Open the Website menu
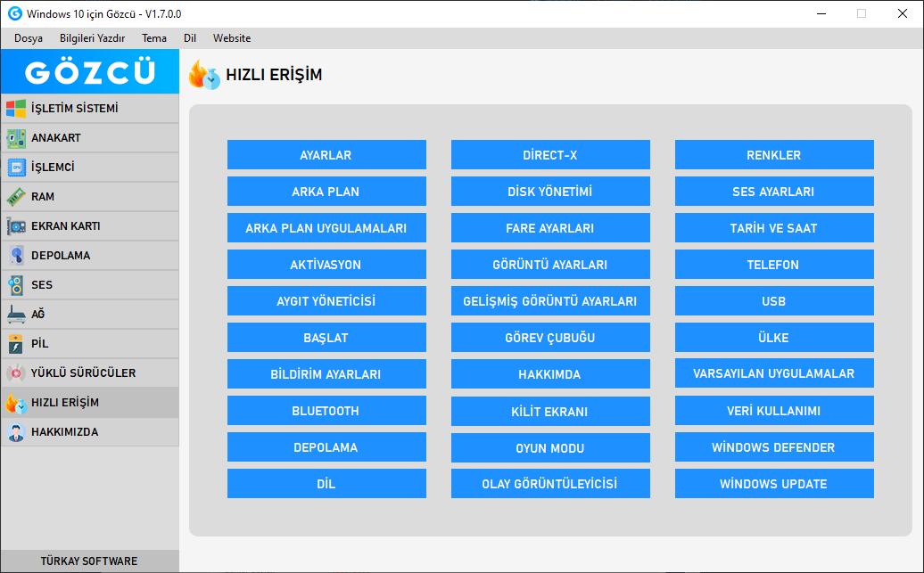Image resolution: width=924 pixels, height=573 pixels. click(x=232, y=38)
